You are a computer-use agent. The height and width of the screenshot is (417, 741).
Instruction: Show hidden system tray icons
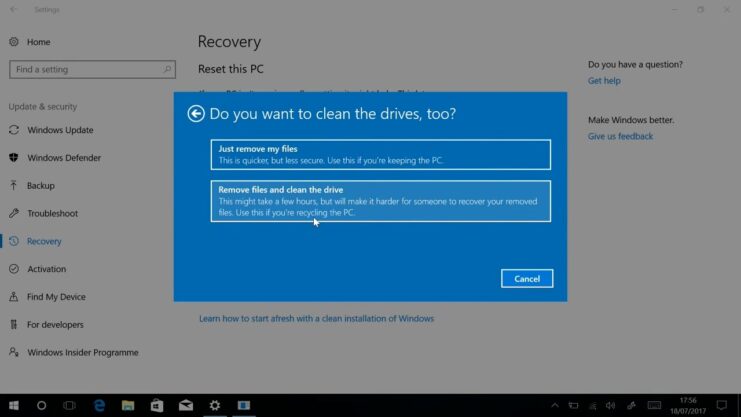click(x=555, y=406)
